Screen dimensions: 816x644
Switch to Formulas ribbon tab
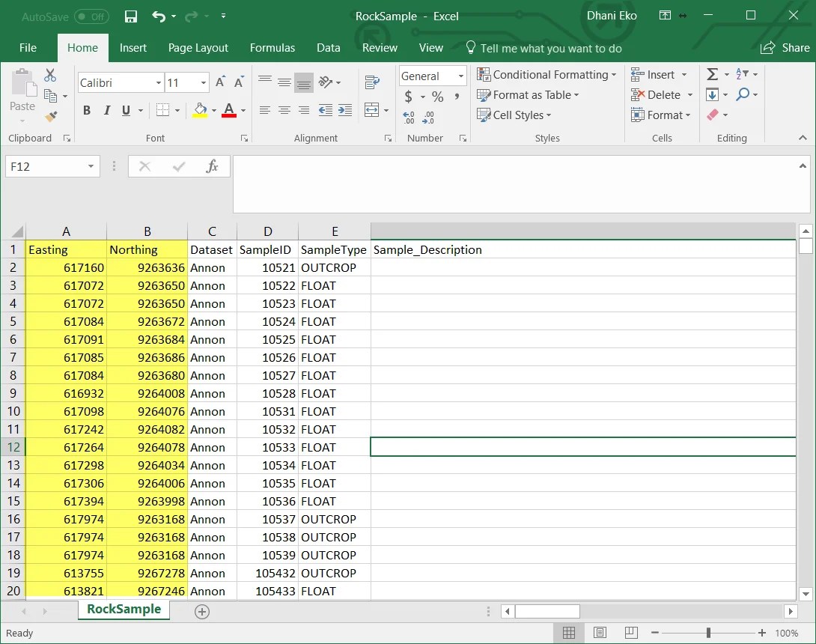(272, 48)
